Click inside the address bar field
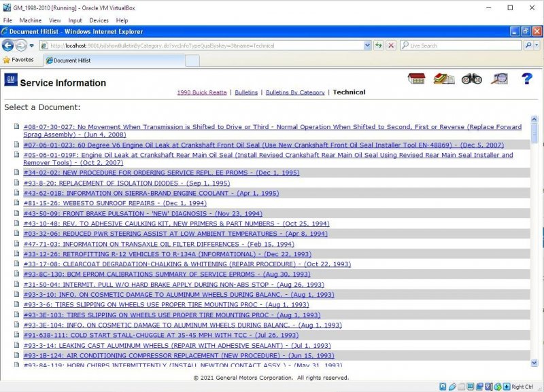Viewport: 544px width, 392px height. tap(204, 45)
